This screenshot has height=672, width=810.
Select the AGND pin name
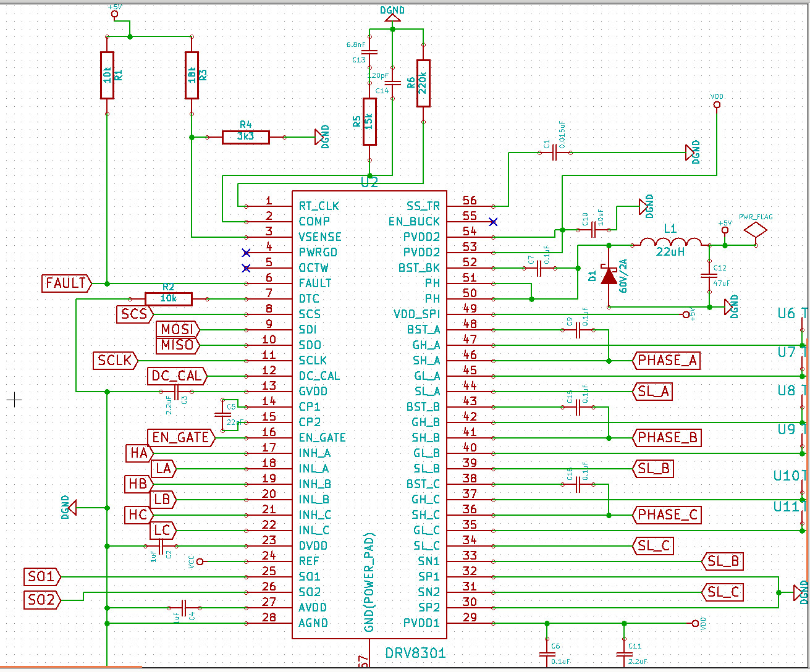313,623
